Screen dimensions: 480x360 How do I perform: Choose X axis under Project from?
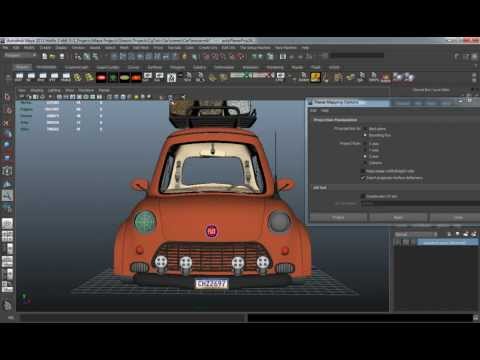(365, 144)
